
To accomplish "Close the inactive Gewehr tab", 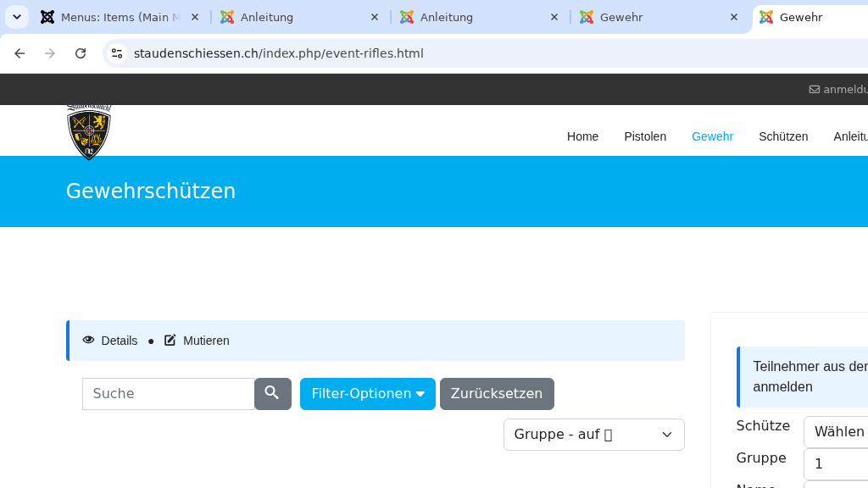I will [x=734, y=17].
